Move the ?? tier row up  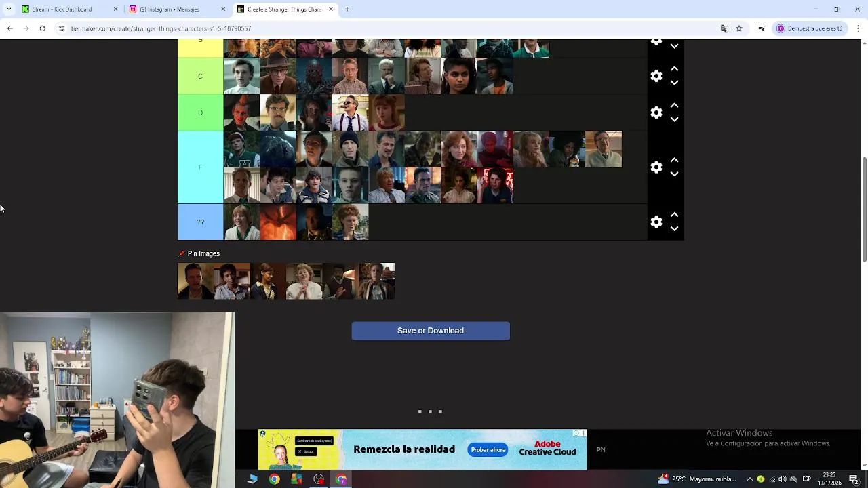674,216
